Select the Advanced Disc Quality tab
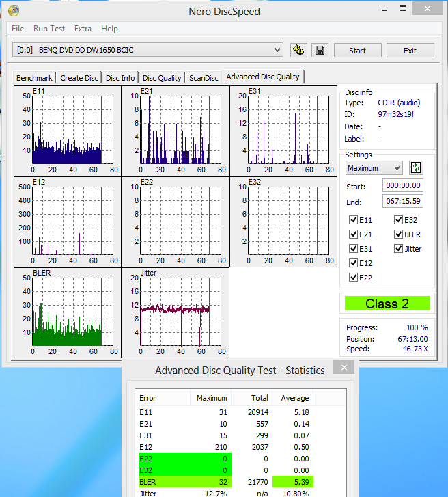This screenshot has width=448, height=497. coord(263,77)
